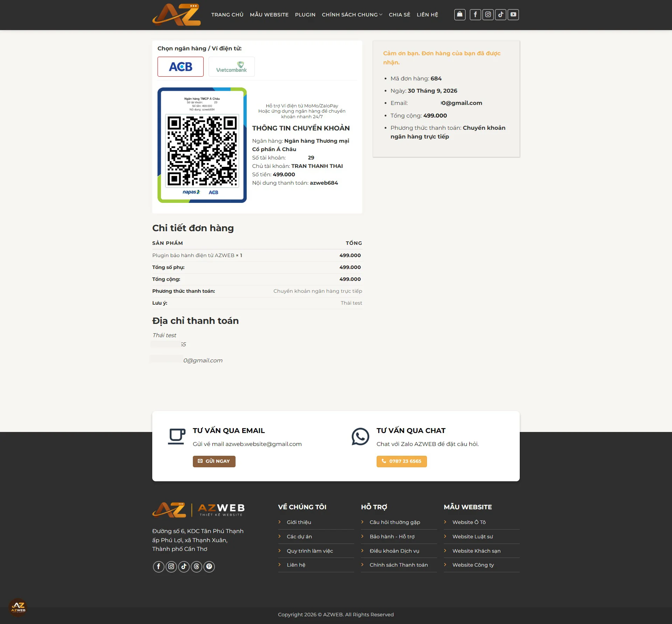The width and height of the screenshot is (672, 624).
Task: Expand the CHÍNH SÁCH CHUNG dropdown menu
Action: click(352, 15)
